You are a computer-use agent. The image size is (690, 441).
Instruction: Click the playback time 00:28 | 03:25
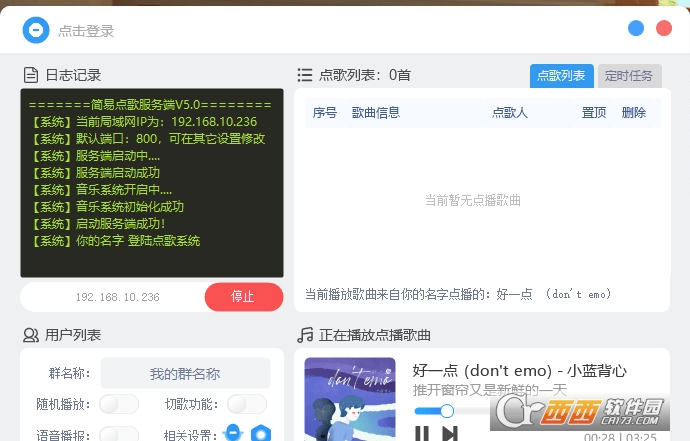pyautogui.click(x=620, y=437)
